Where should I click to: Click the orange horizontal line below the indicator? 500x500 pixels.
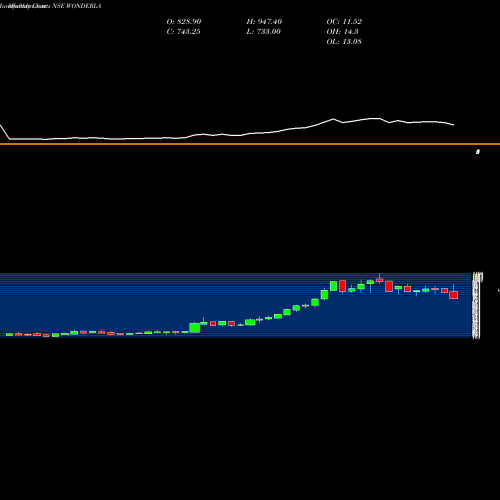[x=250, y=144]
